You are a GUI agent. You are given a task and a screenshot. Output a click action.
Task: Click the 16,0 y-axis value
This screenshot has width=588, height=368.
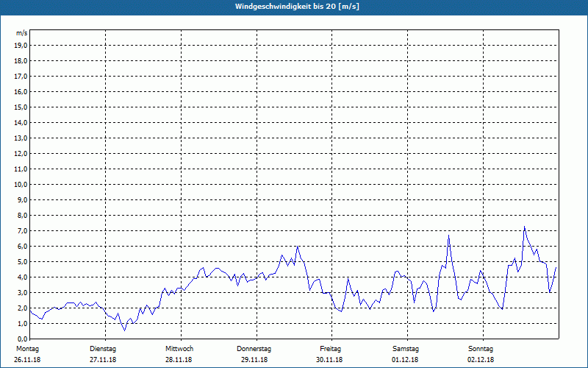[21, 91]
